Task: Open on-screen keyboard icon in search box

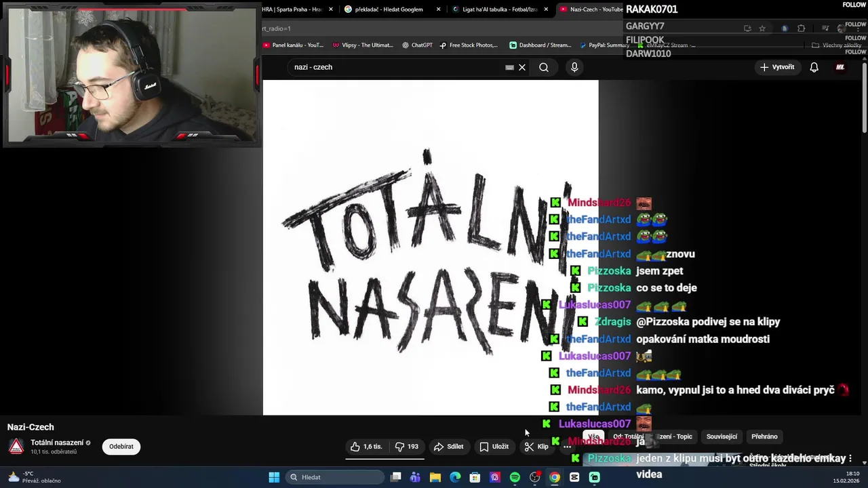Action: pos(509,67)
